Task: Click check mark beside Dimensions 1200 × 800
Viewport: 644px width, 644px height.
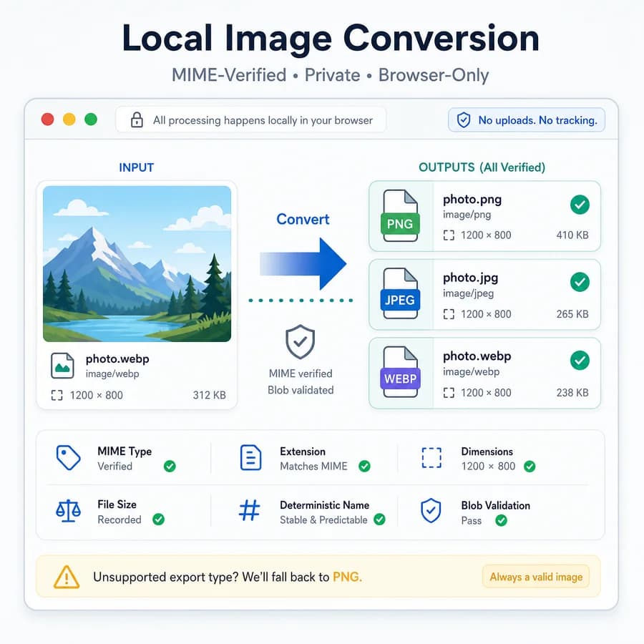Action: pyautogui.click(x=530, y=466)
